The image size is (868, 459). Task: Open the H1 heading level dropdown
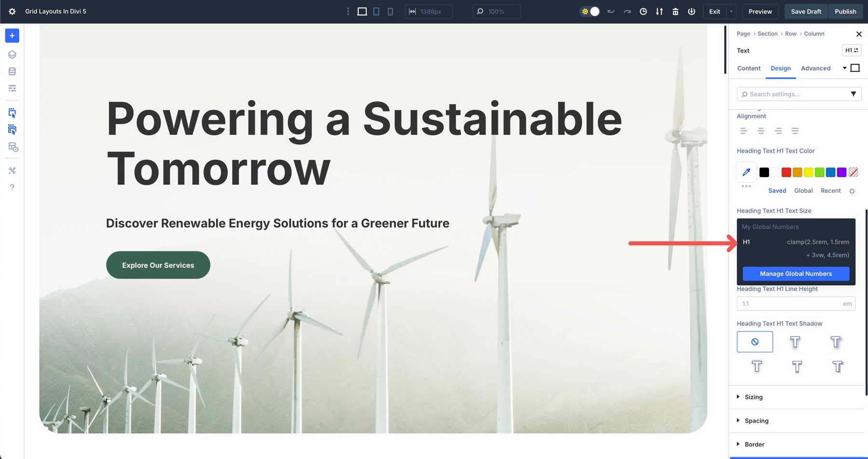pos(852,50)
